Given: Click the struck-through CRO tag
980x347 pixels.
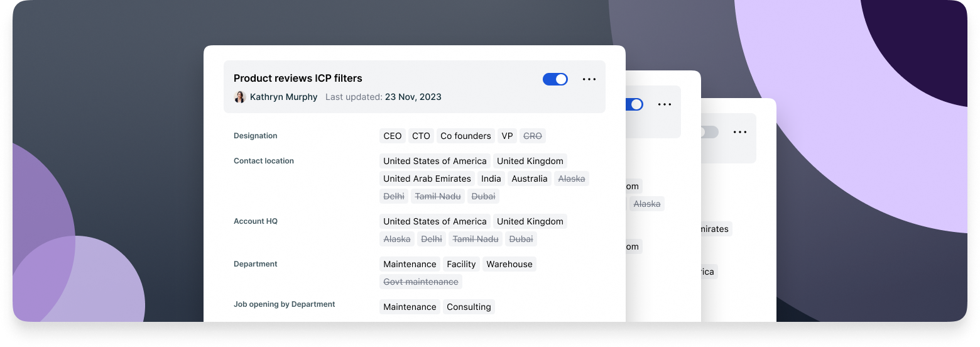Looking at the screenshot, I should coord(532,136).
